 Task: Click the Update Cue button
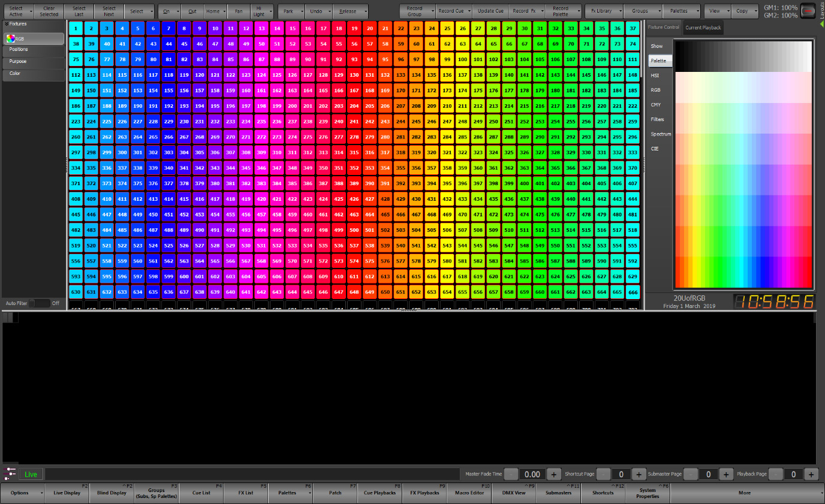491,11
